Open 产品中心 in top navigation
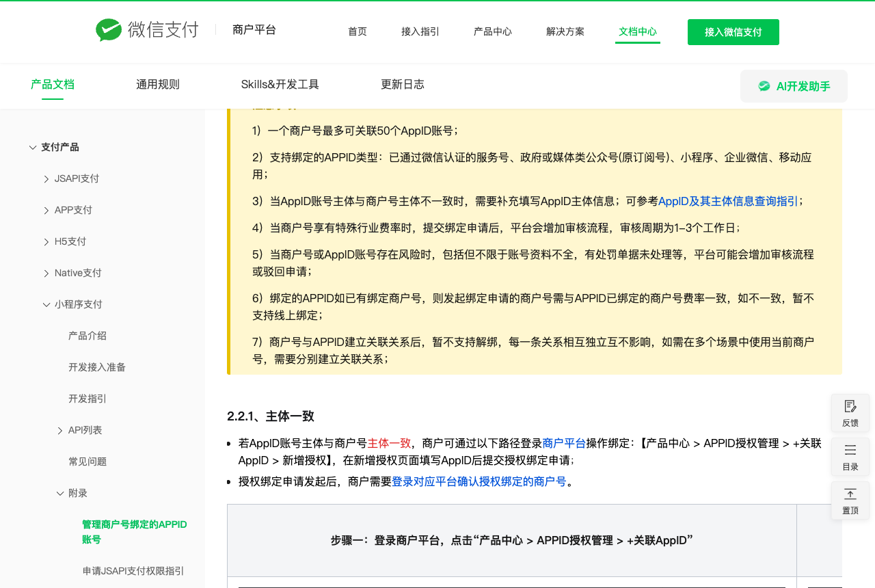875x588 pixels. [493, 31]
